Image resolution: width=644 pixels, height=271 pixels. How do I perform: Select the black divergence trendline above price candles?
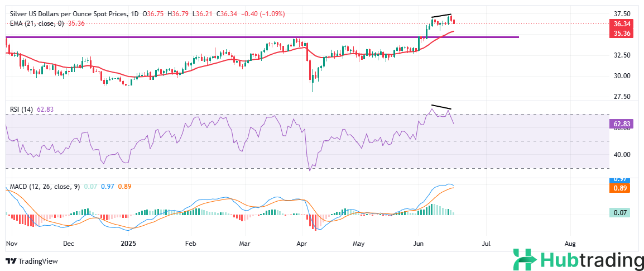tap(441, 16)
